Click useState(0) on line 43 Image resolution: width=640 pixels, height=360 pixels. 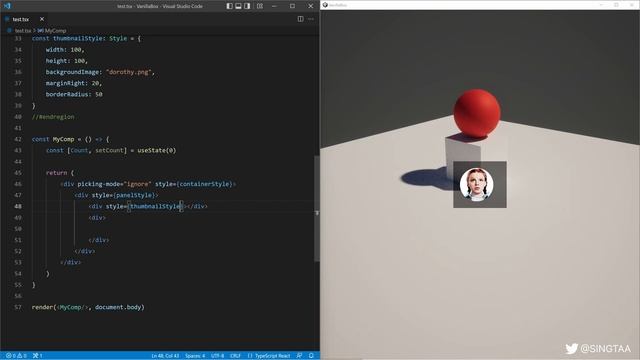[x=157, y=150]
